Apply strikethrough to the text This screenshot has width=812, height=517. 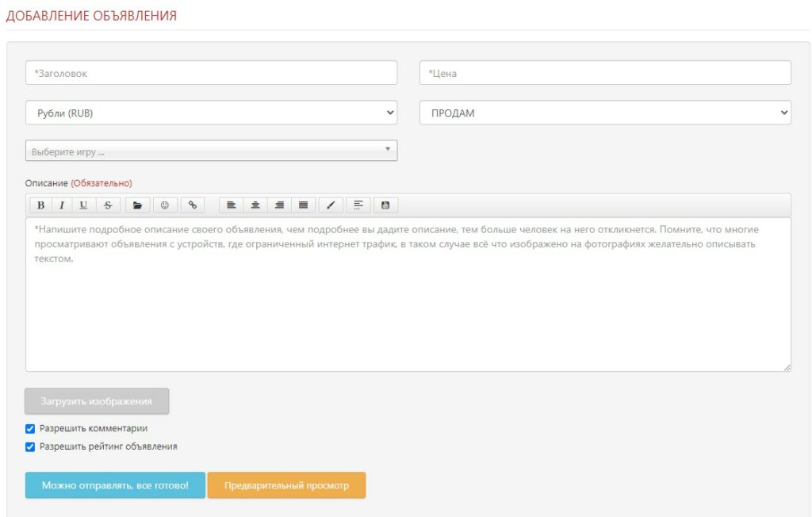pyautogui.click(x=108, y=205)
